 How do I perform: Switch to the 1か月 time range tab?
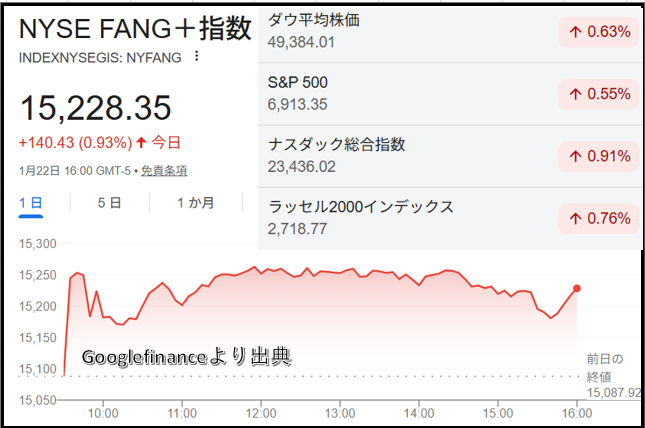[x=195, y=203]
